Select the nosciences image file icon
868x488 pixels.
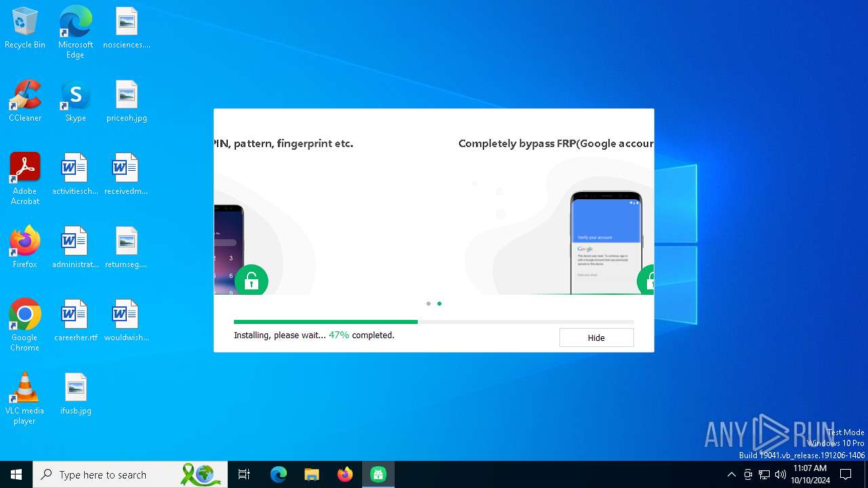(127, 28)
